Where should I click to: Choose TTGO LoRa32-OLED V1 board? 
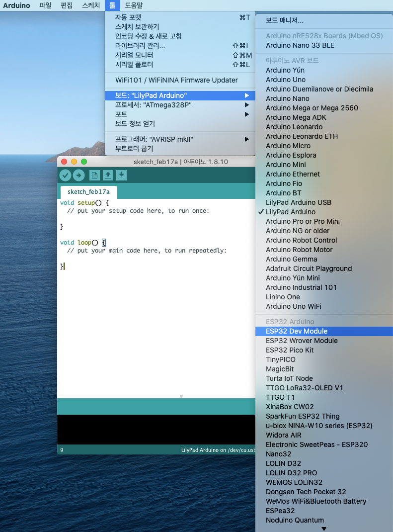pyautogui.click(x=324, y=388)
